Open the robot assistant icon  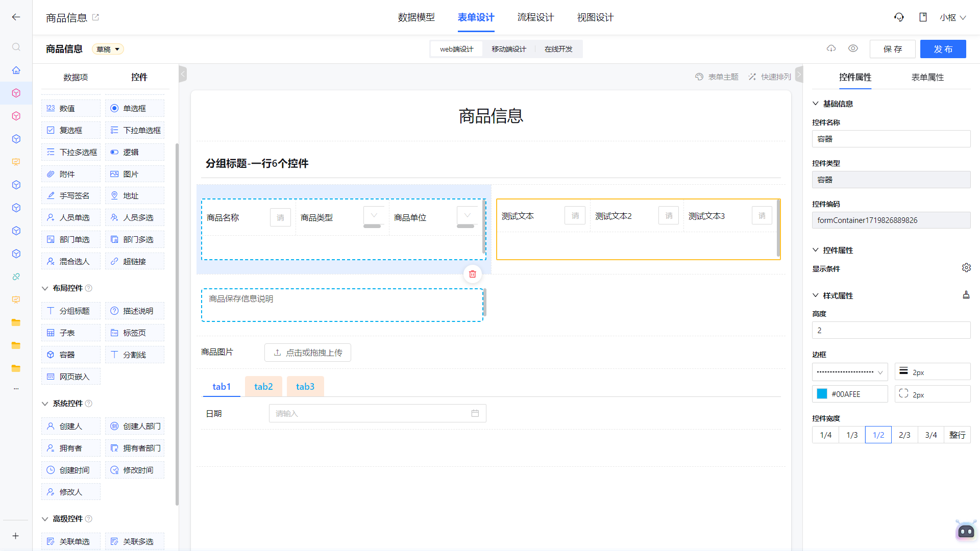[x=966, y=531]
